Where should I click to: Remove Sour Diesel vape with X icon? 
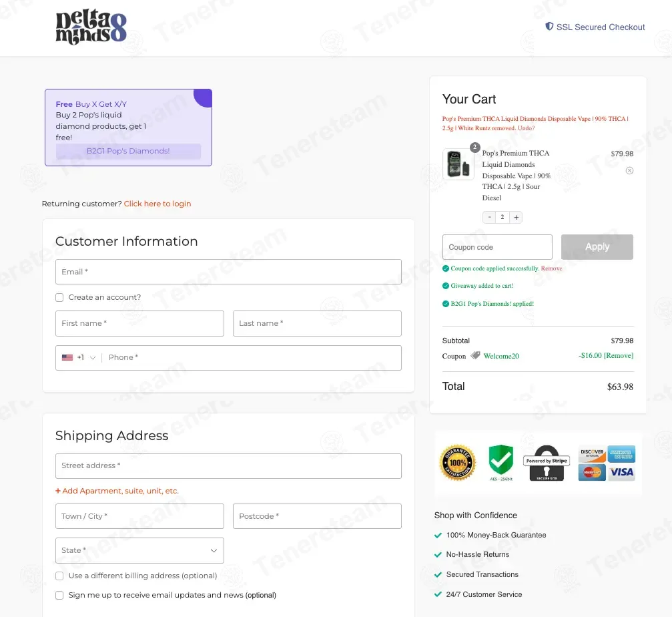629,171
